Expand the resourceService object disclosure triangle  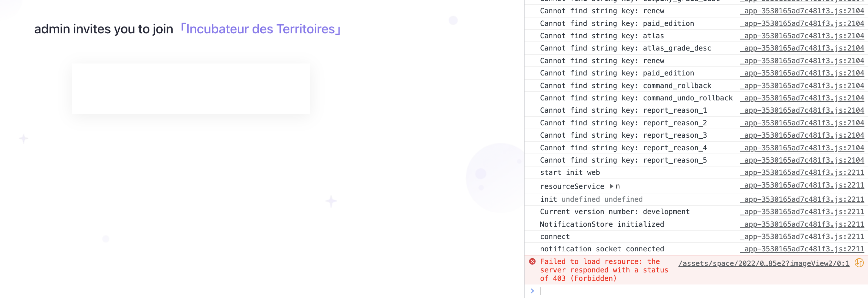611,186
